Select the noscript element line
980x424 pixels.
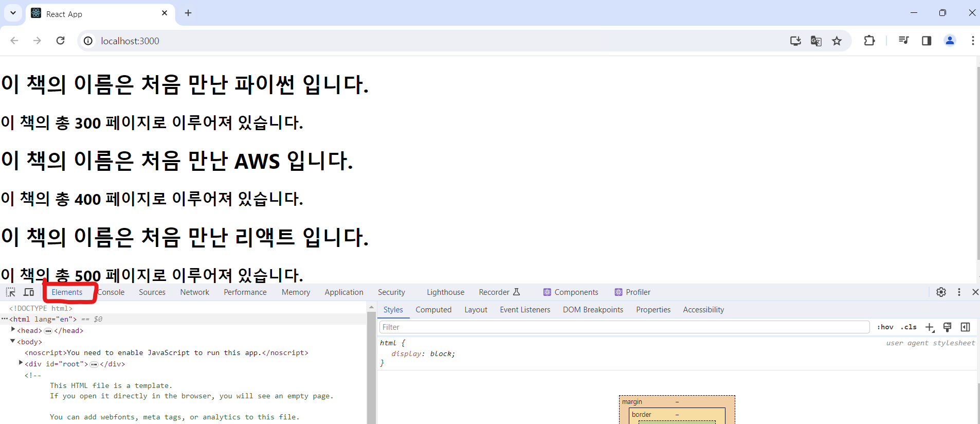pyautogui.click(x=167, y=352)
